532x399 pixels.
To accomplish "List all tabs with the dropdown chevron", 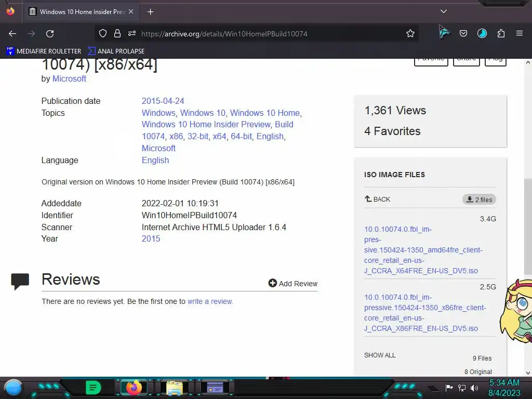I will pyautogui.click(x=444, y=11).
